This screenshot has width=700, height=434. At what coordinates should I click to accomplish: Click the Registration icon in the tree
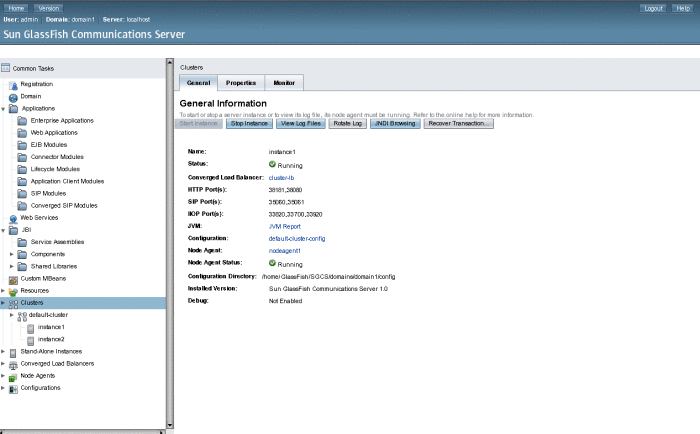(x=14, y=85)
